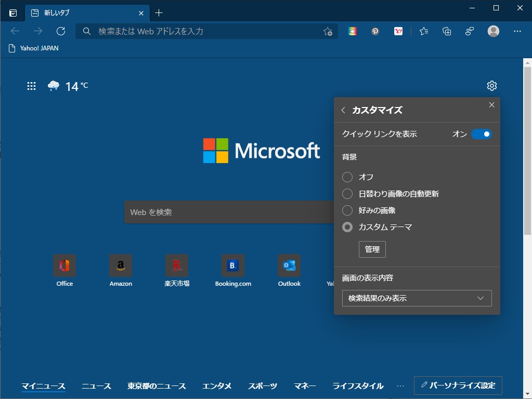Open the app launcher grid icon
This screenshot has height=399, width=532.
[x=31, y=86]
